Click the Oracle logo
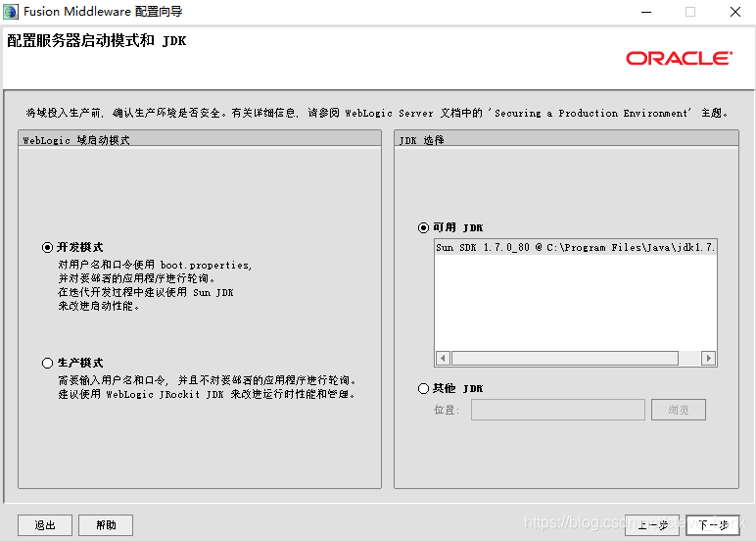The image size is (756, 541). (679, 59)
